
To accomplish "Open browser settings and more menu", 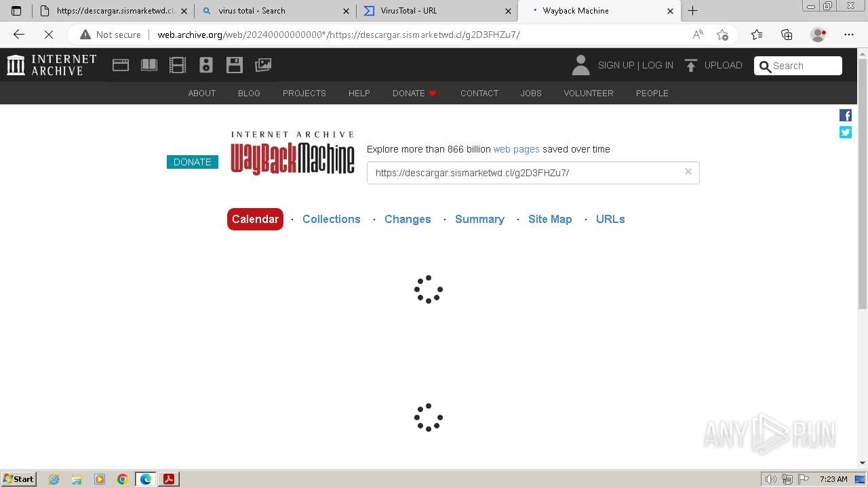I will [x=849, y=35].
